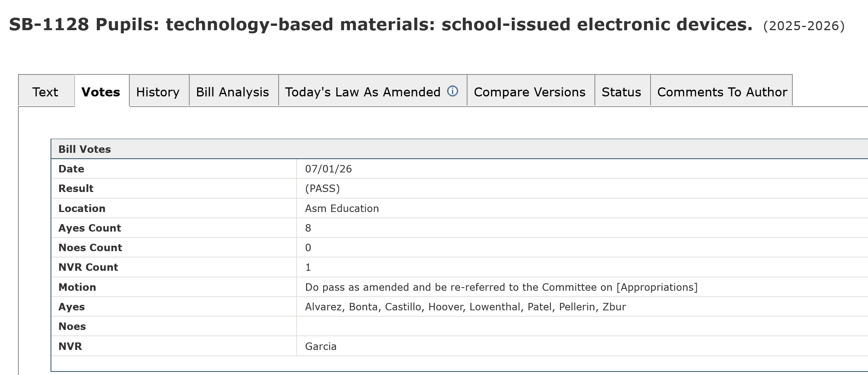The height and width of the screenshot is (375, 868).
Task: Select the vote date 07/01/26
Action: tap(328, 169)
